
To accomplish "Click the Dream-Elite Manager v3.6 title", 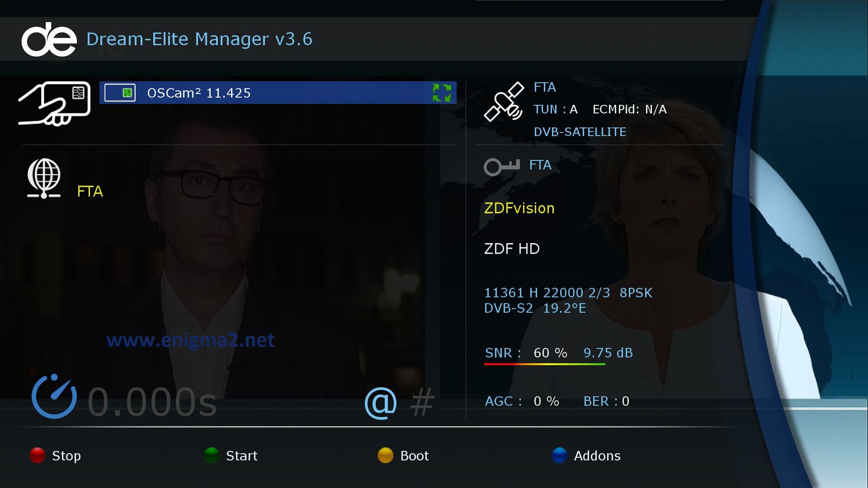I will pyautogui.click(x=199, y=39).
